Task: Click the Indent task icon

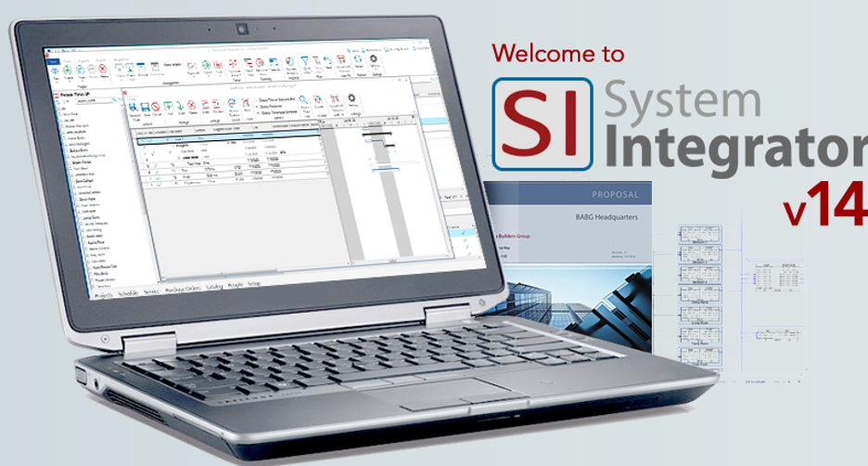Action: pyautogui.click(x=205, y=105)
